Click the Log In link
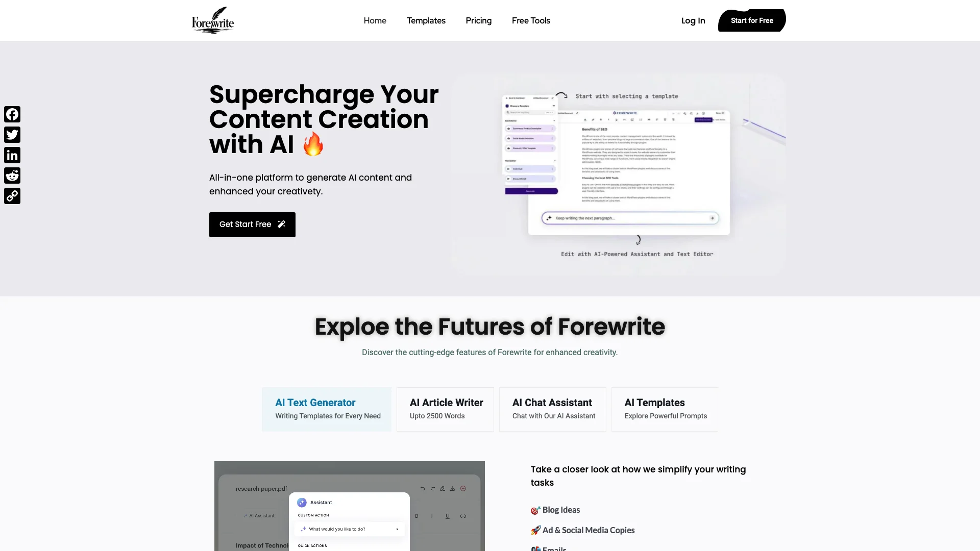This screenshot has width=980, height=551. point(693,20)
